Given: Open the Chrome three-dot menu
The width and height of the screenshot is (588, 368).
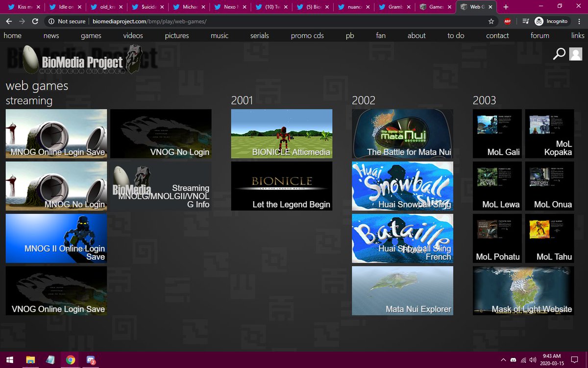Looking at the screenshot, I should point(579,22).
